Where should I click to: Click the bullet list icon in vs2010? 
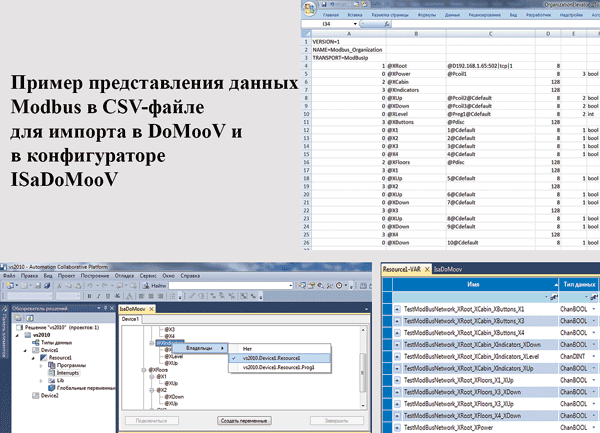pos(172,296)
